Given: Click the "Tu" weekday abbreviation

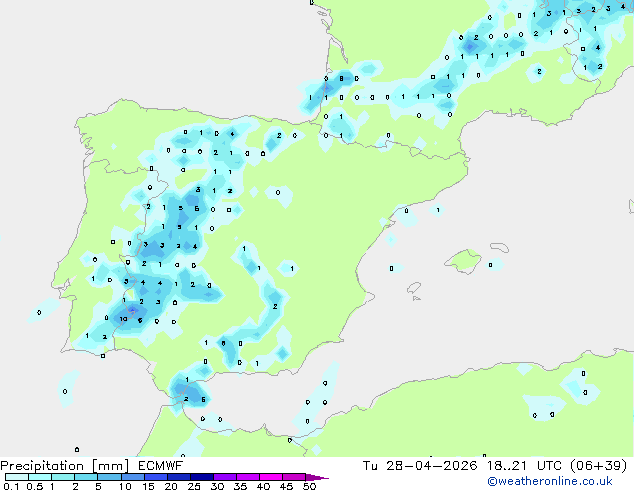Looking at the screenshot, I should click(x=370, y=466).
